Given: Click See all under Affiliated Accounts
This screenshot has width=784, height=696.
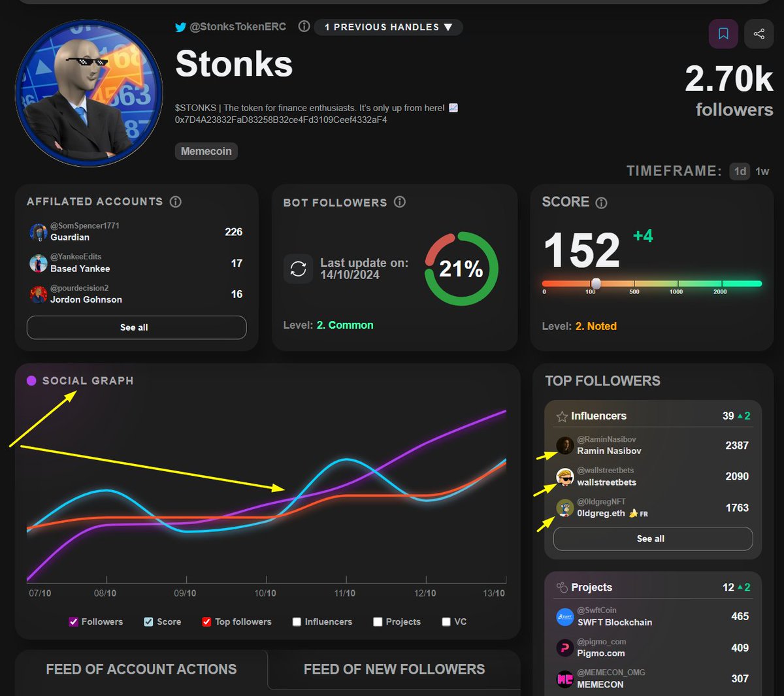Looking at the screenshot, I should (x=137, y=327).
